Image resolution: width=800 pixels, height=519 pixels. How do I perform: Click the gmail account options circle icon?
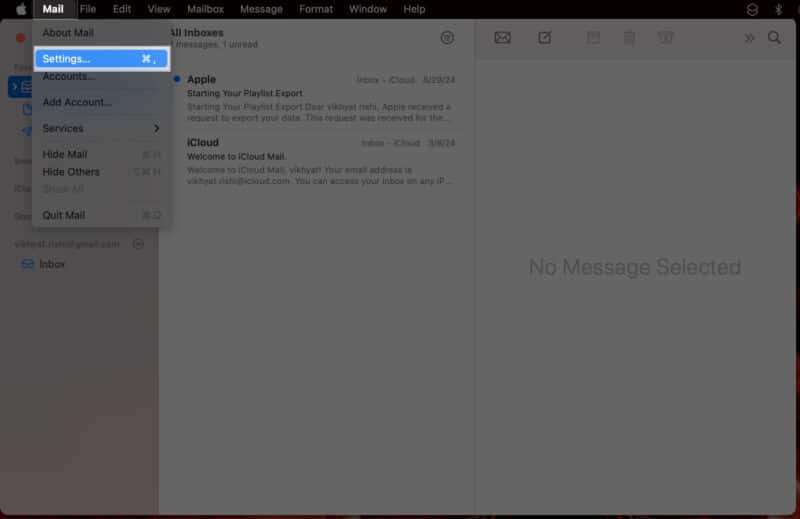click(x=138, y=244)
